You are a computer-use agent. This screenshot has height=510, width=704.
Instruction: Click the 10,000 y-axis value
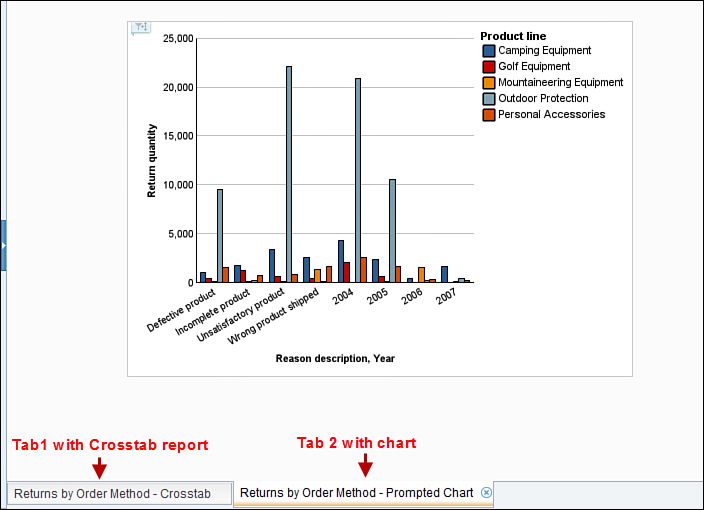coord(178,185)
